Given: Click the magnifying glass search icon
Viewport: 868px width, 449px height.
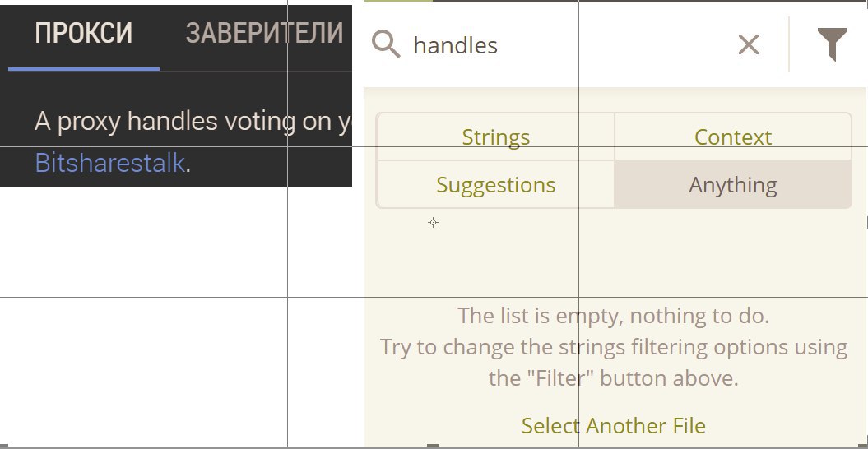Looking at the screenshot, I should point(386,44).
